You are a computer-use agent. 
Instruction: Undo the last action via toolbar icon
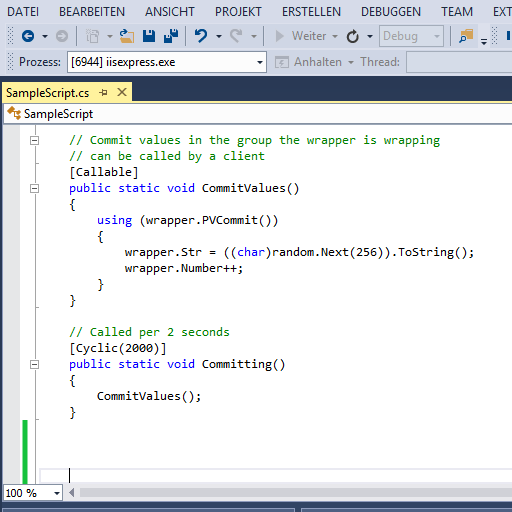[201, 36]
